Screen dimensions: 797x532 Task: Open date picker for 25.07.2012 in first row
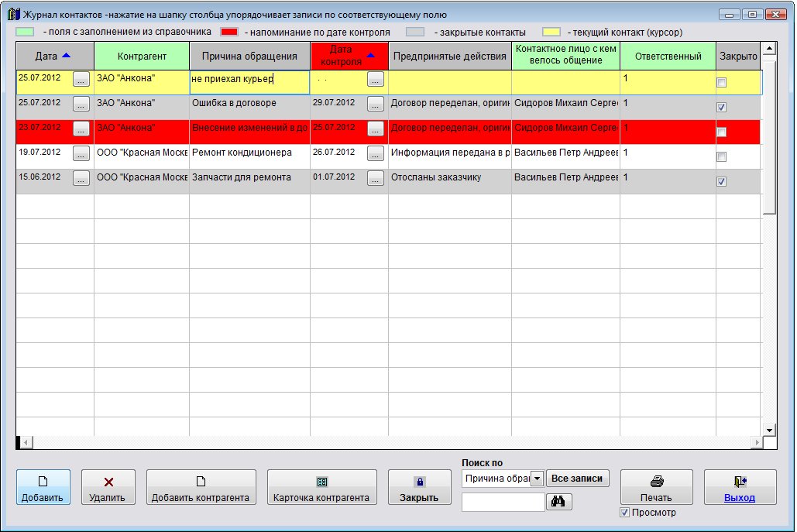(81, 80)
